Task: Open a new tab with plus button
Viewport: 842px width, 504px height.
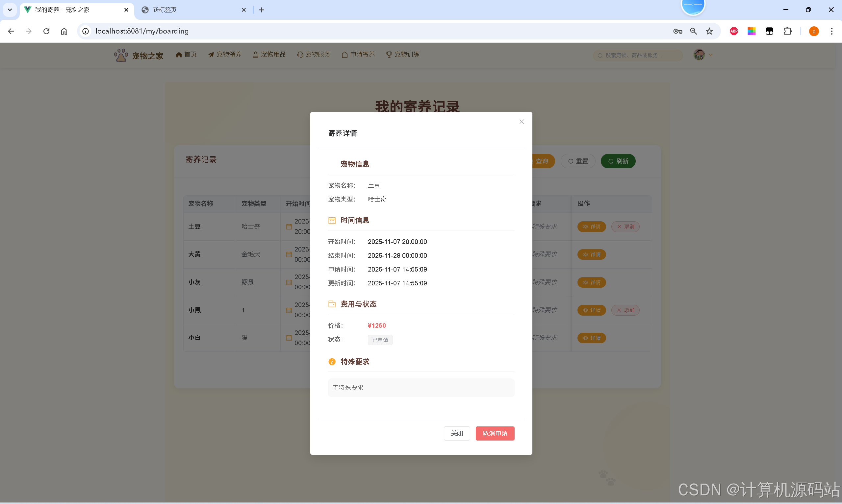Action: (x=261, y=10)
